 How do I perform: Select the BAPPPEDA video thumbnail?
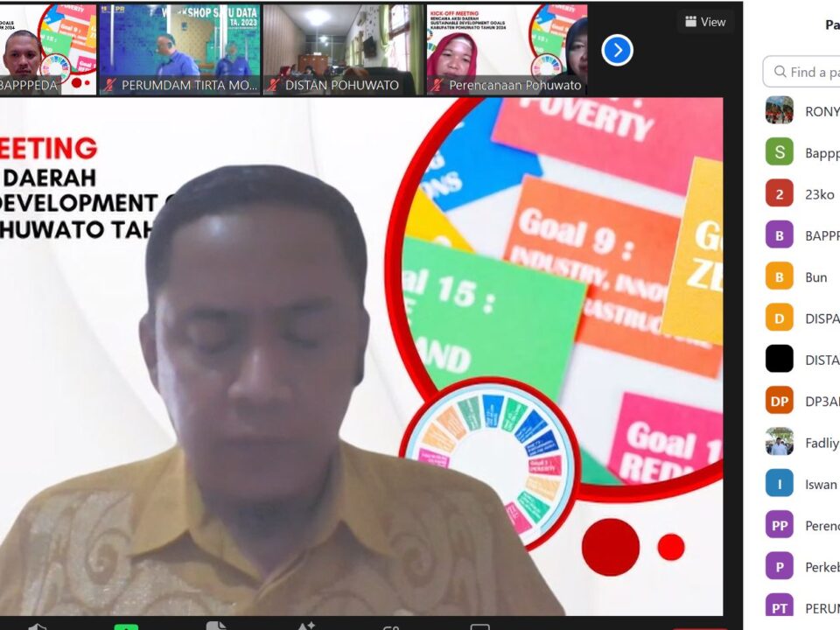tap(48, 49)
